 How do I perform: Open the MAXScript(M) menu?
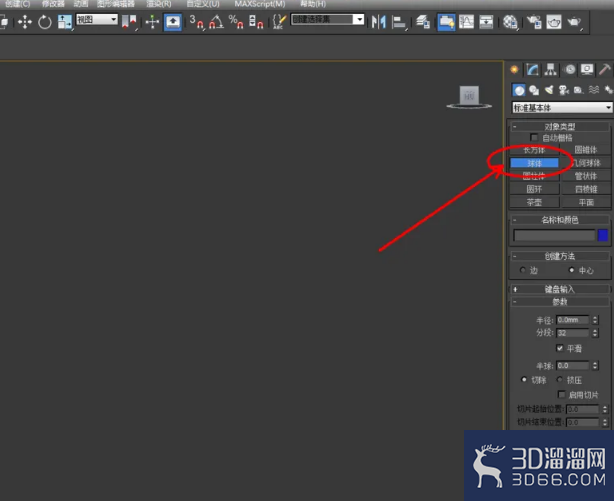click(x=260, y=4)
